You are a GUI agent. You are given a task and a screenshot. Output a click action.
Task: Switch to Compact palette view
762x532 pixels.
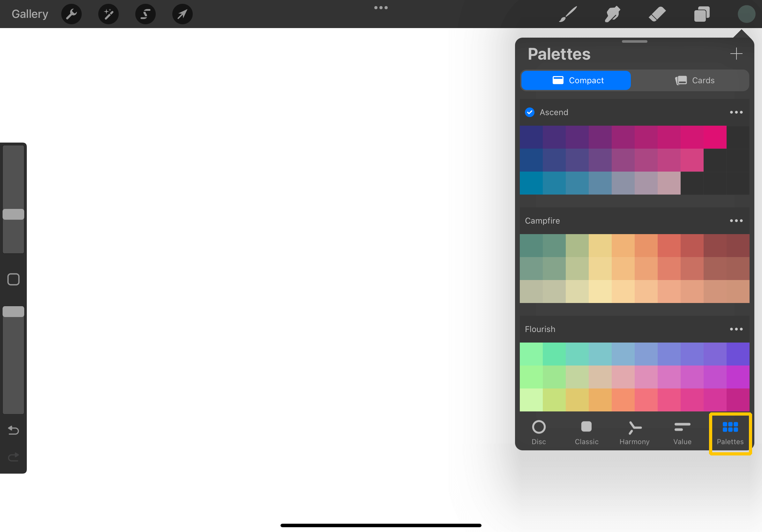point(576,80)
